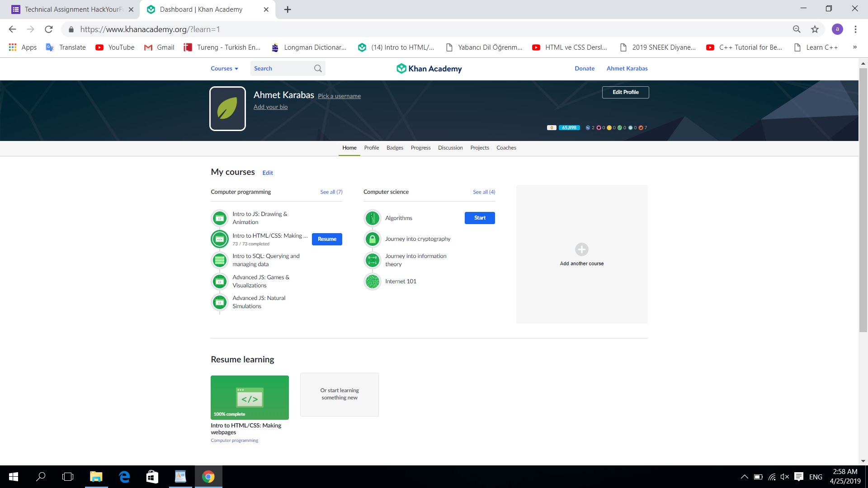868x488 pixels.
Task: Click the Journey into information theory icon
Action: 373,260
